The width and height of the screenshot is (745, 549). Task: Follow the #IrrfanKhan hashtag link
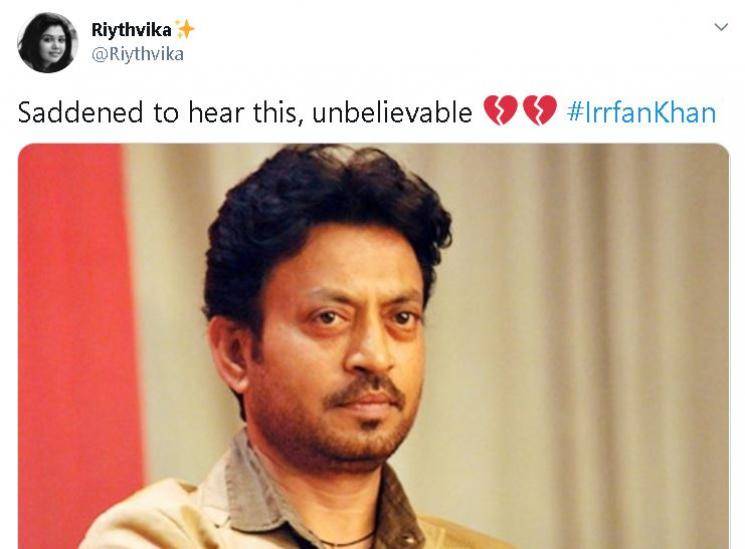[x=641, y=112]
